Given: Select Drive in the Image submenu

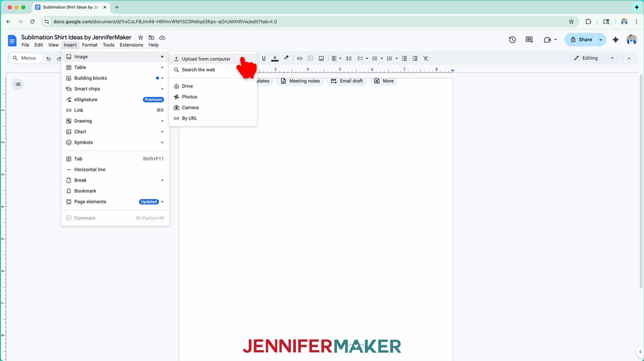Looking at the screenshot, I should click(213, 86).
